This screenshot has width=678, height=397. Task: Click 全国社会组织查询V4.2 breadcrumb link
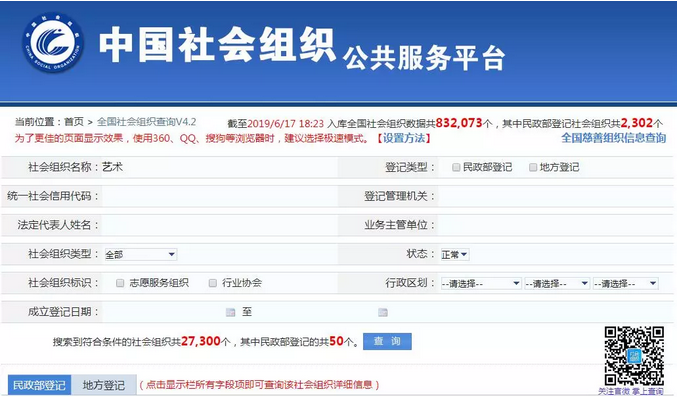(147, 122)
